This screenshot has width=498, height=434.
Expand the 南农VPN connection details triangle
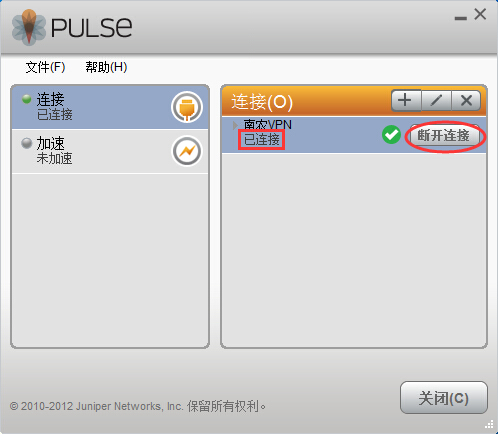(235, 125)
